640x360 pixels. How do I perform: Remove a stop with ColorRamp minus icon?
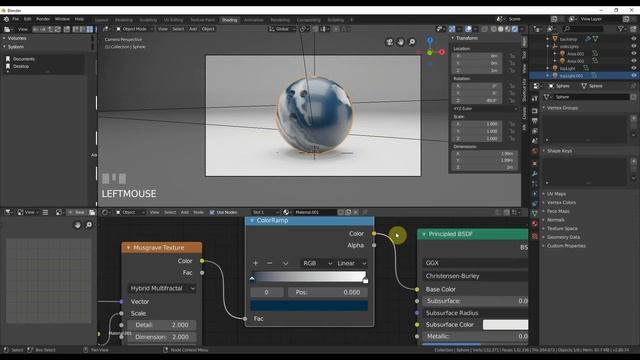[269, 263]
